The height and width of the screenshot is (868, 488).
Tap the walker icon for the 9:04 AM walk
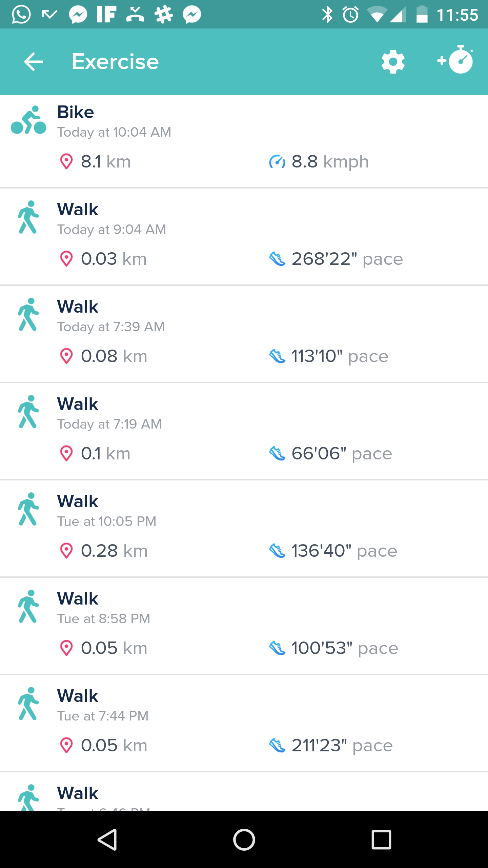click(x=28, y=217)
